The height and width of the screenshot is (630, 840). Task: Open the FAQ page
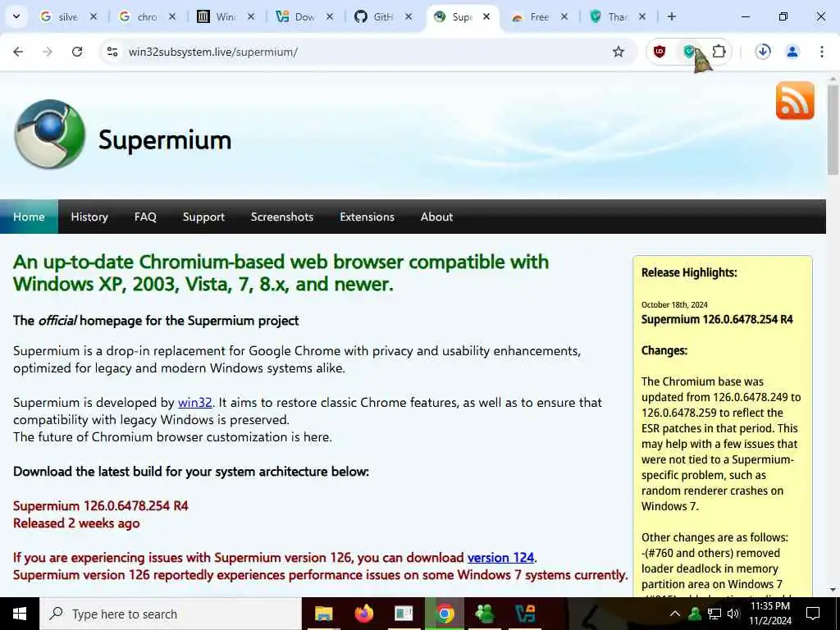(145, 217)
